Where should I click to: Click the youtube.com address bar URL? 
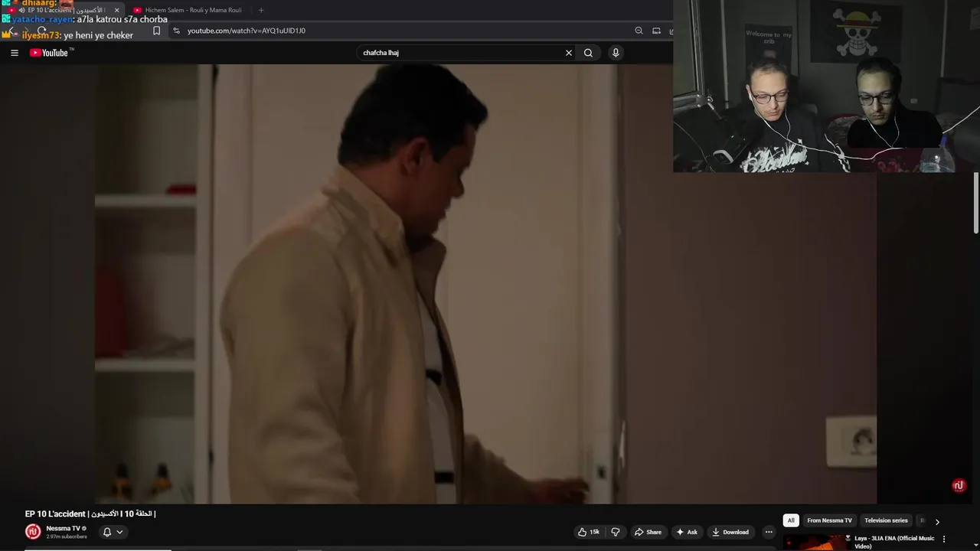(247, 31)
